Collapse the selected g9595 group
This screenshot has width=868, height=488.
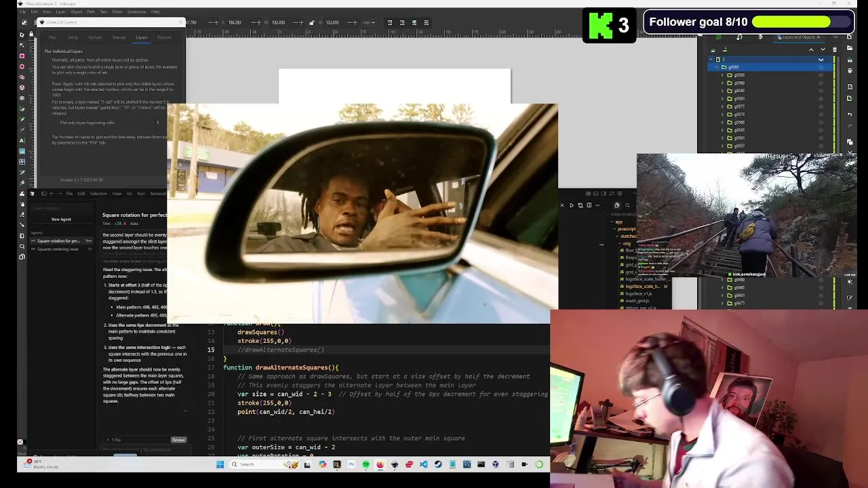(x=717, y=67)
